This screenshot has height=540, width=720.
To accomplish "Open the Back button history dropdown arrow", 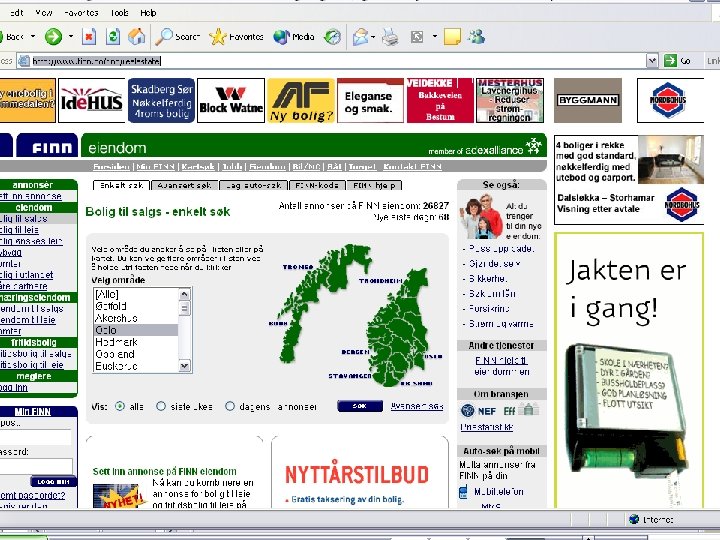I will pos(33,36).
